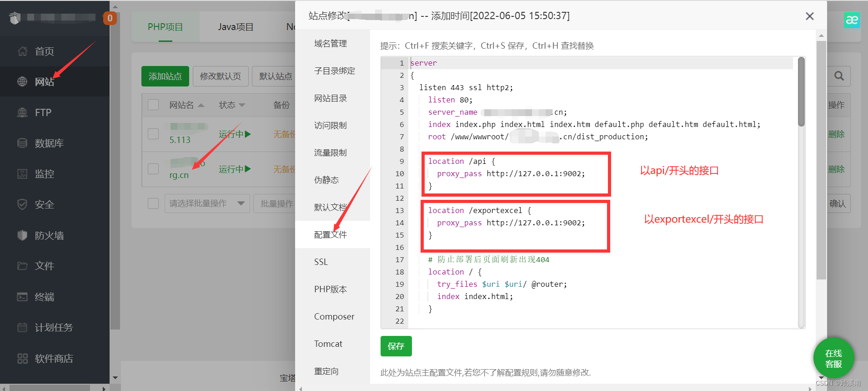
Task: Click the 文件 folder icon
Action: coord(22,266)
